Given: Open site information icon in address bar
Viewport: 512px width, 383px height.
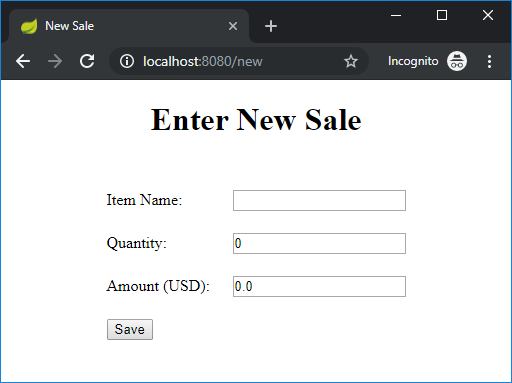Looking at the screenshot, I should [x=127, y=61].
